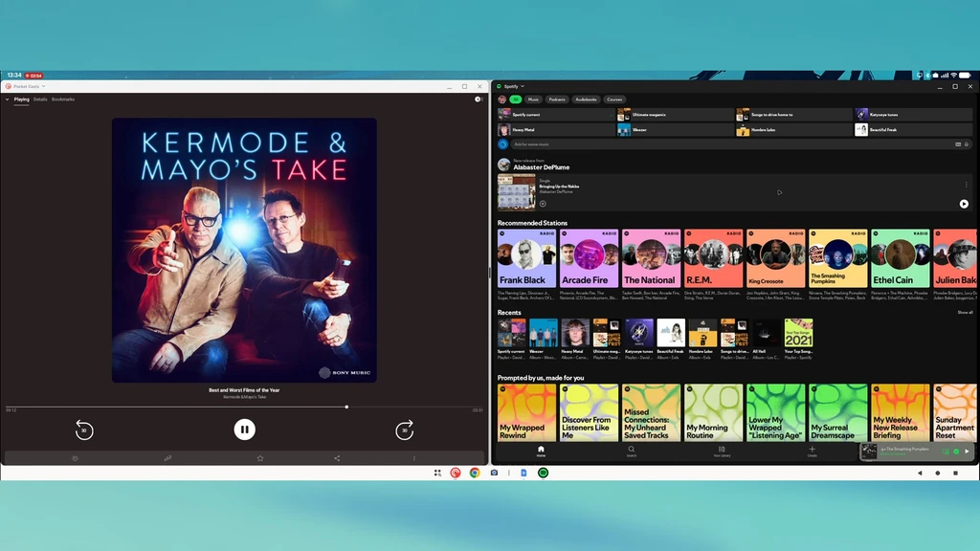
Task: Open mini-player connect devices icon
Action: [x=946, y=452]
